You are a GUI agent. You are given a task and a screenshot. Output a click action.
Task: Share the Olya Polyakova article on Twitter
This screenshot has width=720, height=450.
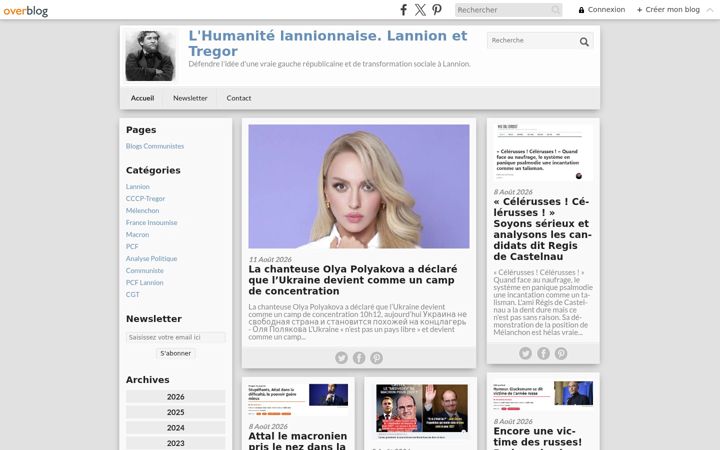point(341,357)
